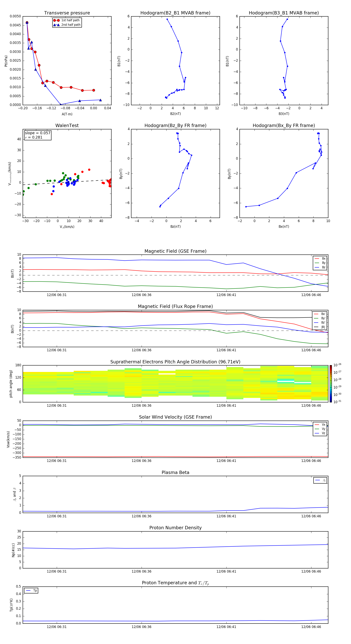Viewport: 351px width, 644px height.
Task: Click the 'Magnetic Field (GSE Frame)' title
Action: (175, 251)
